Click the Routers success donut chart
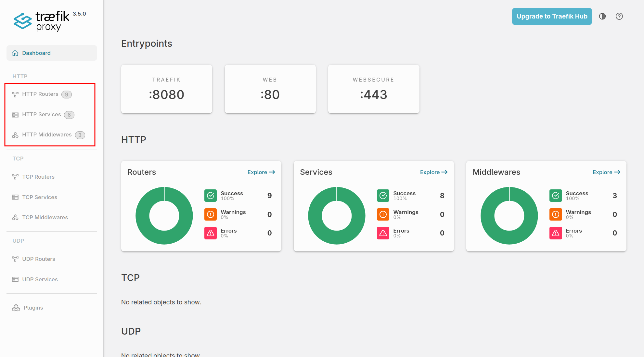644x357 pixels. coord(164,215)
